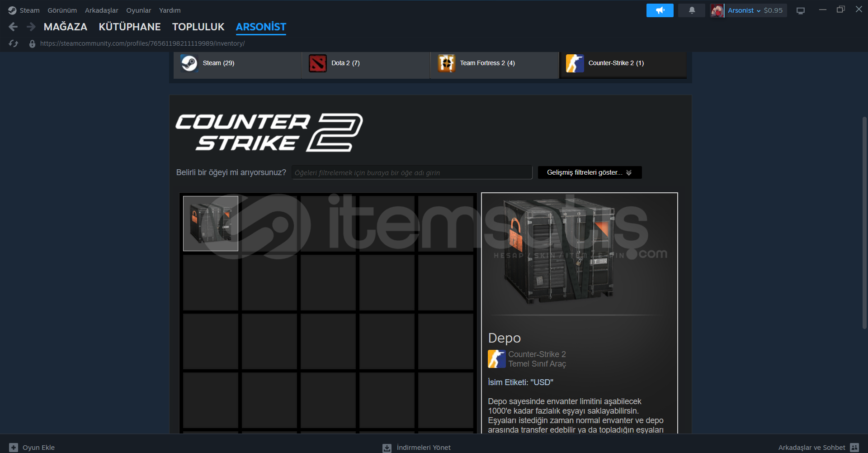Open the Oyunlar menu
This screenshot has height=453, width=868.
coord(138,10)
